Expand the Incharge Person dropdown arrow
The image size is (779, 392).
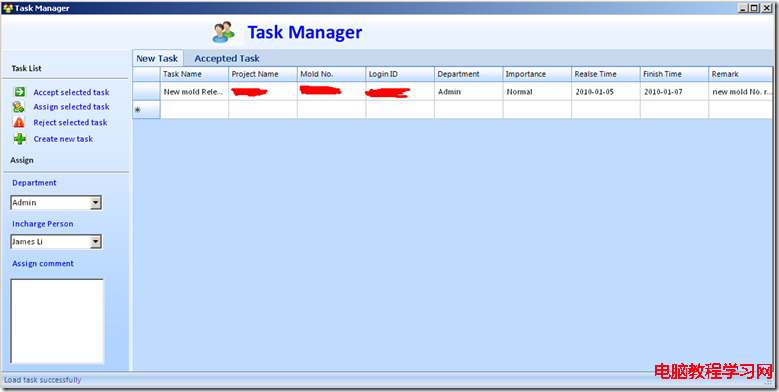(x=96, y=242)
